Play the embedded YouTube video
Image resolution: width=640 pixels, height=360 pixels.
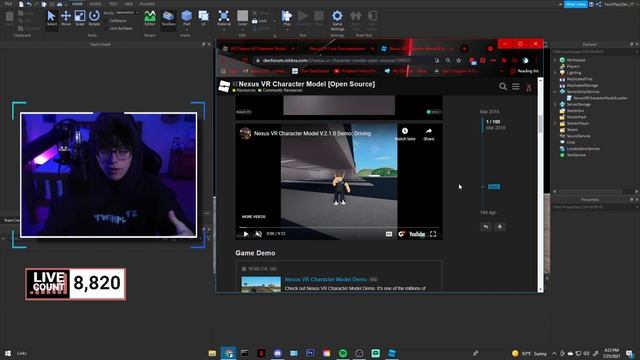[246, 234]
